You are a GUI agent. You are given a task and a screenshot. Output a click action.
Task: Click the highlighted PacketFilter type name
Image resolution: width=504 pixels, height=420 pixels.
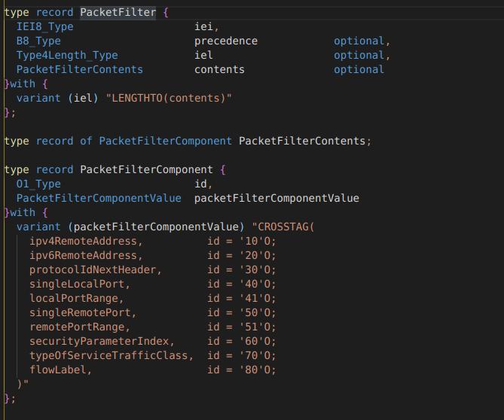click(x=118, y=13)
